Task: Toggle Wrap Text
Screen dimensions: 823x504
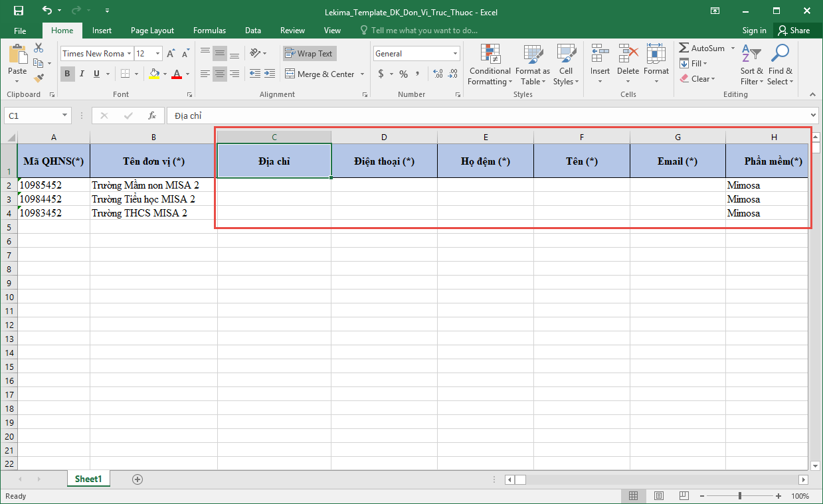Action: 310,54
